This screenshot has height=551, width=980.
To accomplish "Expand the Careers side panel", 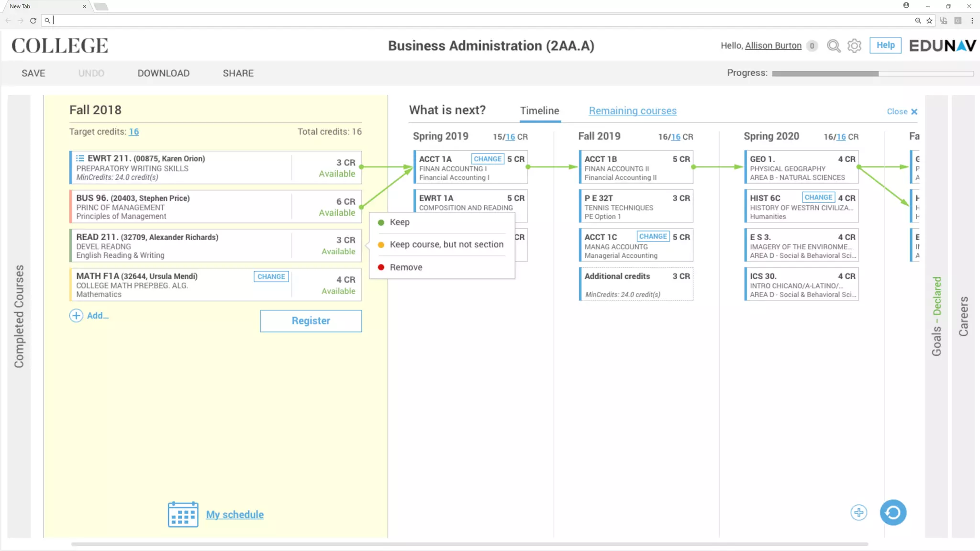I will click(963, 316).
